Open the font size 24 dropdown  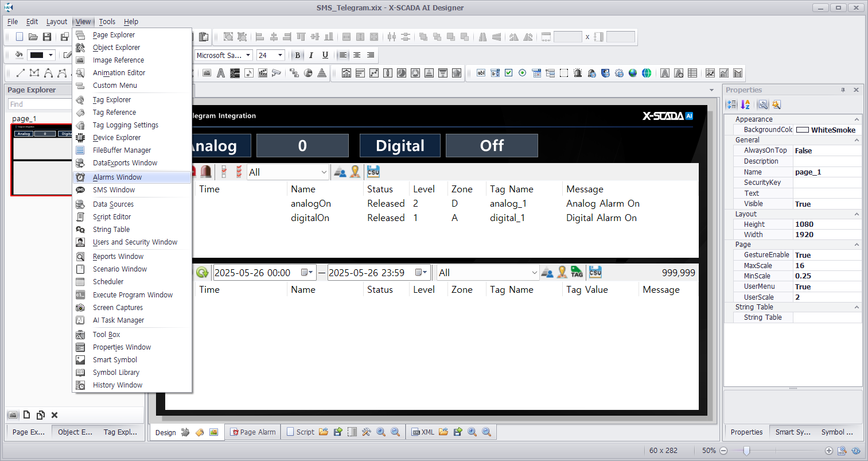coord(280,55)
